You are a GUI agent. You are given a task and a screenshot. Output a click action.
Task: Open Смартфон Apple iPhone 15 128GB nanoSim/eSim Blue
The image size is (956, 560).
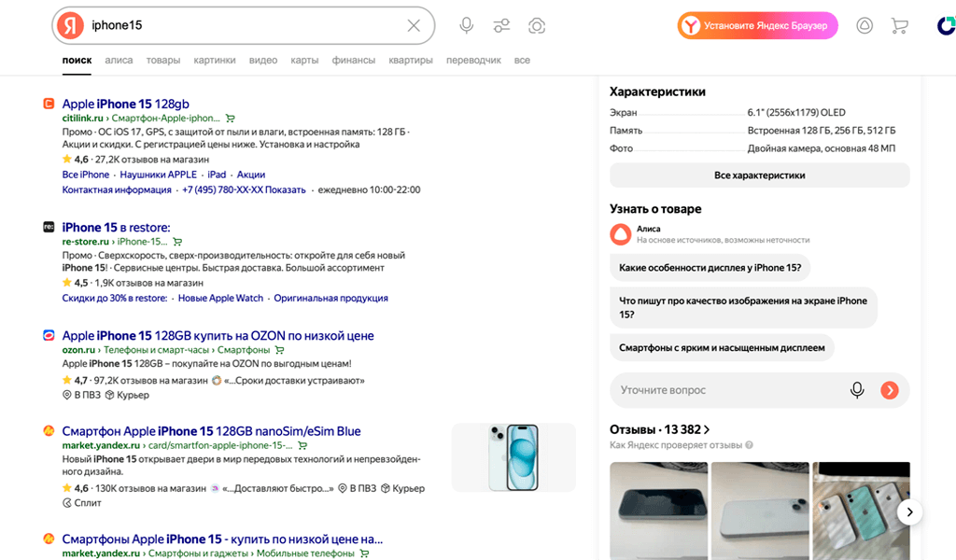212,431
